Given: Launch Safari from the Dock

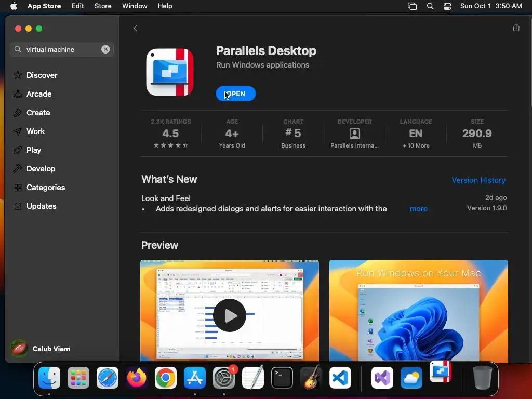Looking at the screenshot, I should pos(108,378).
